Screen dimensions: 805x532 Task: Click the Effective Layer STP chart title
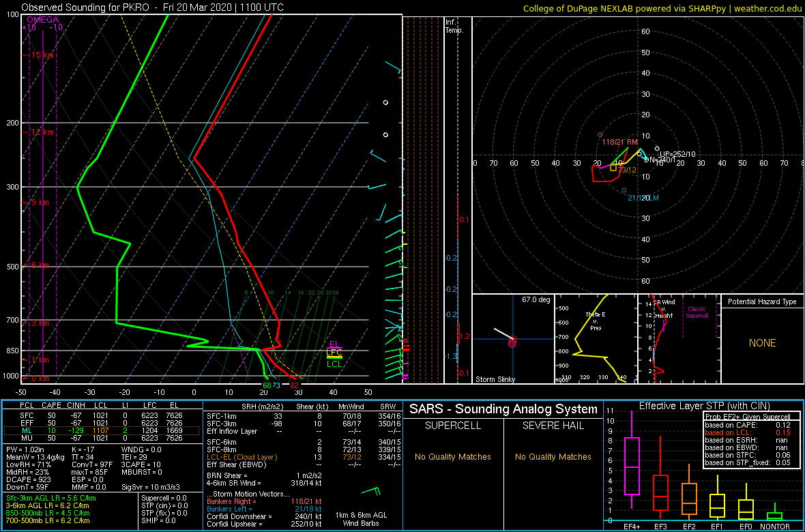704,406
